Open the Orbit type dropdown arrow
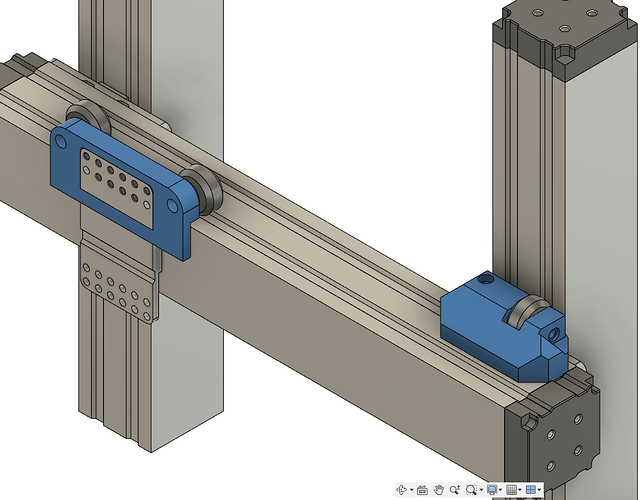The height and width of the screenshot is (500, 642). tap(411, 490)
